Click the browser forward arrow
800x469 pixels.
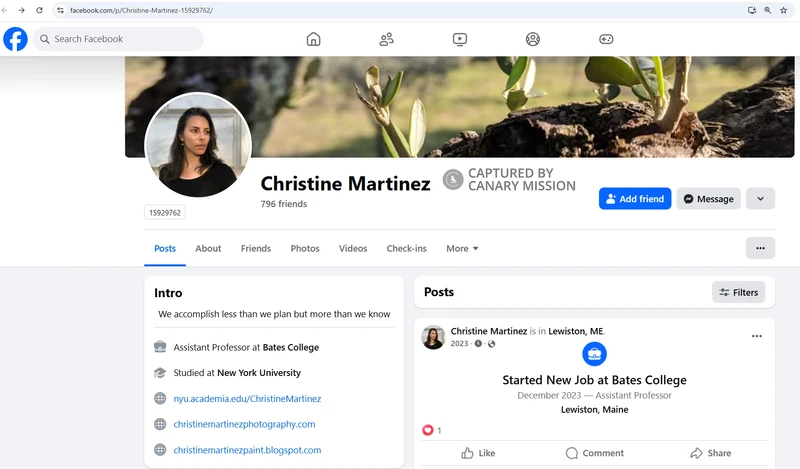coord(21,10)
